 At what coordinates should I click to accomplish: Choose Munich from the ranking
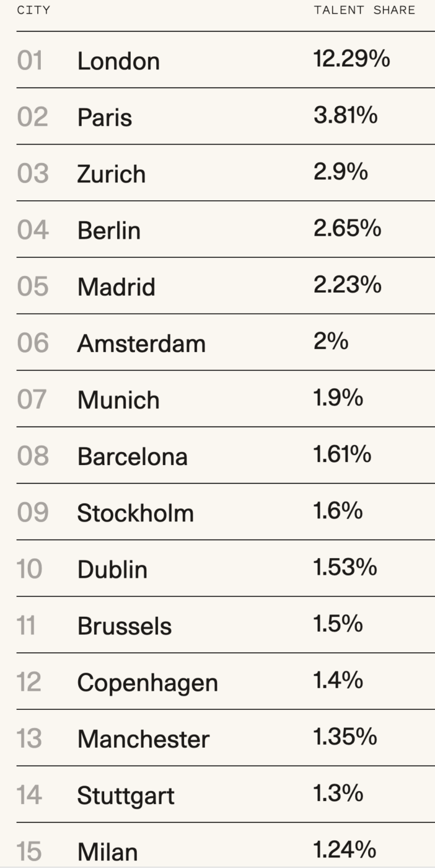[118, 400]
